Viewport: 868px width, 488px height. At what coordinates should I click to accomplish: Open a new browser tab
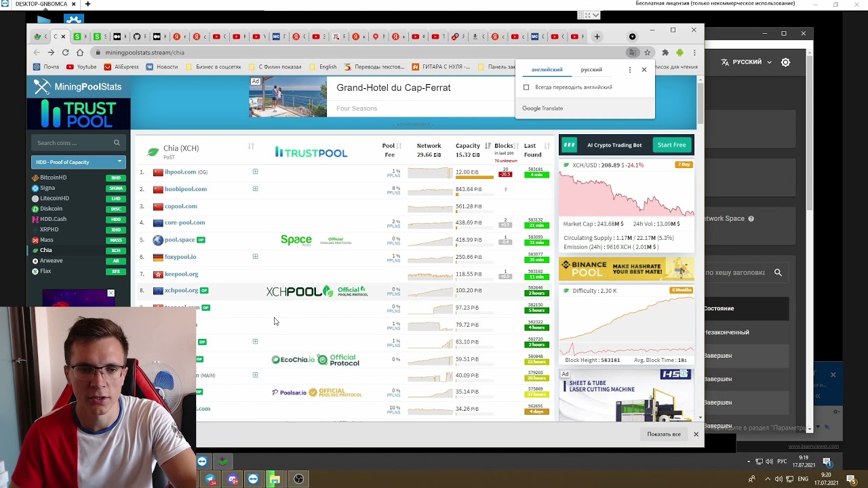tap(597, 37)
